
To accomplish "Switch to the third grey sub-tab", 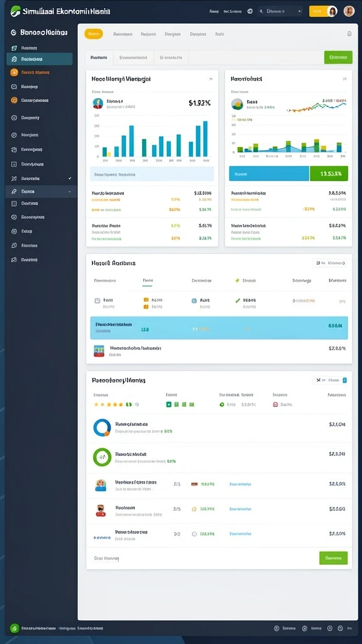I will (x=171, y=58).
